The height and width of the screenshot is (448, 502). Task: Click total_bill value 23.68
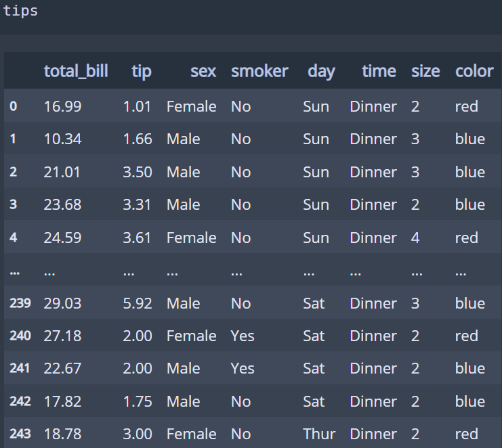[x=62, y=204]
